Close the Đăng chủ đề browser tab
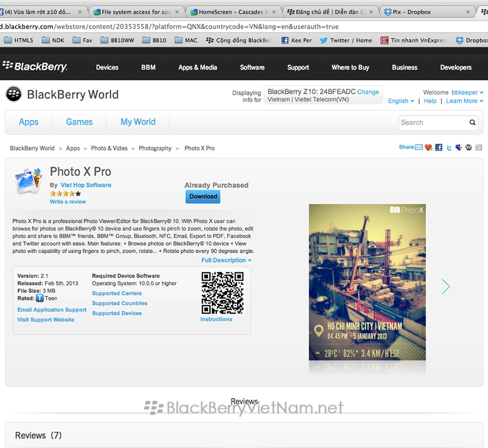 click(371, 12)
